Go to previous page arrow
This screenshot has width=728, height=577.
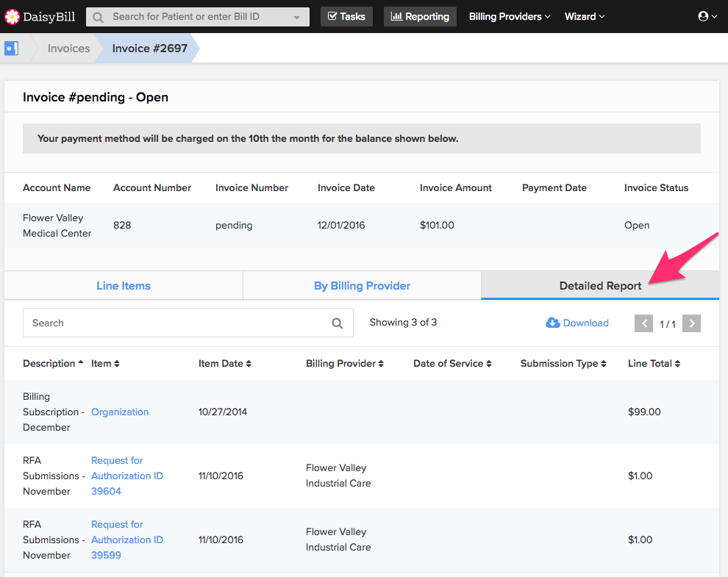(x=643, y=323)
